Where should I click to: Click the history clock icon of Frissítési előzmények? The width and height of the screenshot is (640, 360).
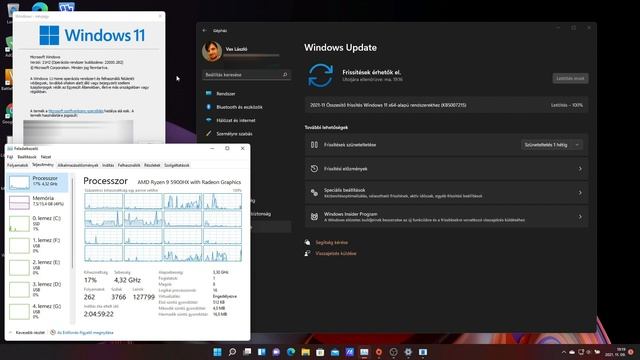point(314,169)
